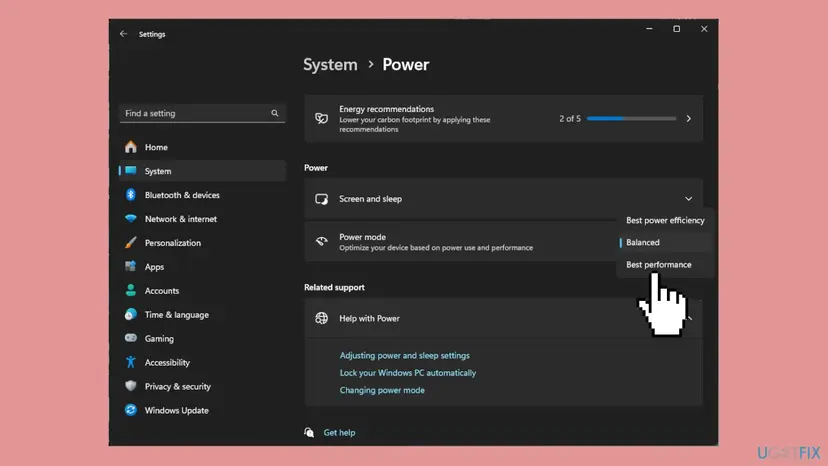Click the Find a setting search box
The image size is (828, 466).
[202, 113]
